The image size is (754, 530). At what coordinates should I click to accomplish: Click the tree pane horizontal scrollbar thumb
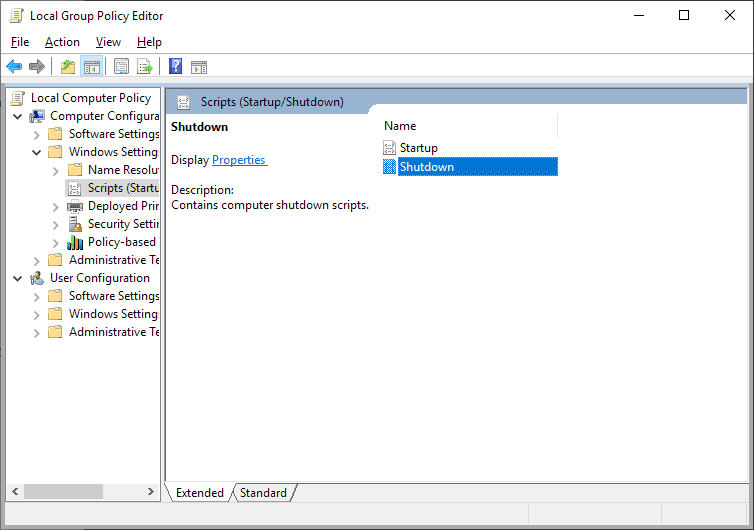(63, 492)
